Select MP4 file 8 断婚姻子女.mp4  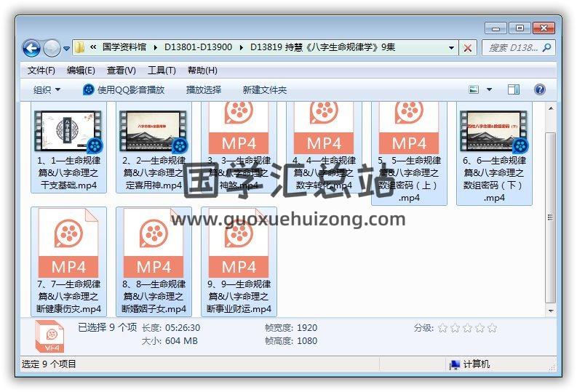point(154,262)
